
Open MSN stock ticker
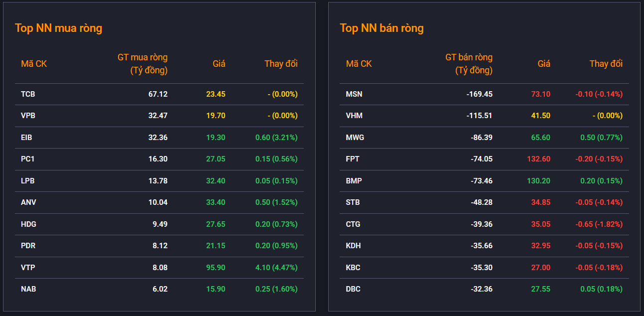[354, 94]
